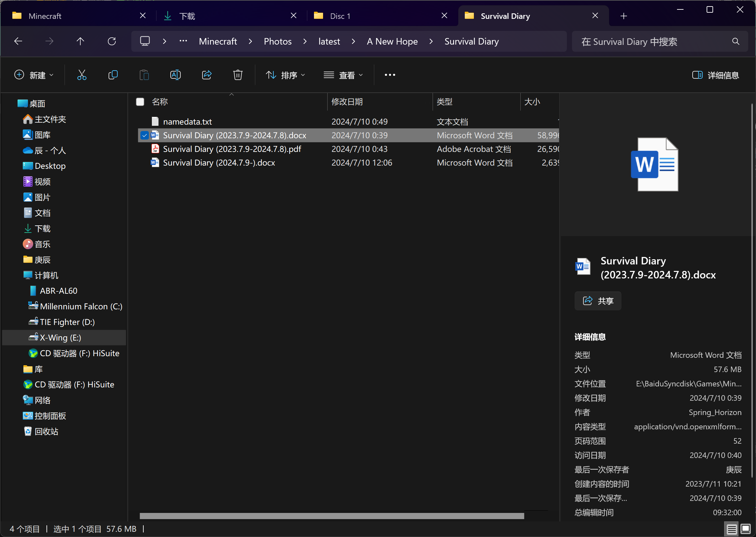Click the Copy icon in toolbar
Viewport: 756px width, 537px height.
(113, 75)
